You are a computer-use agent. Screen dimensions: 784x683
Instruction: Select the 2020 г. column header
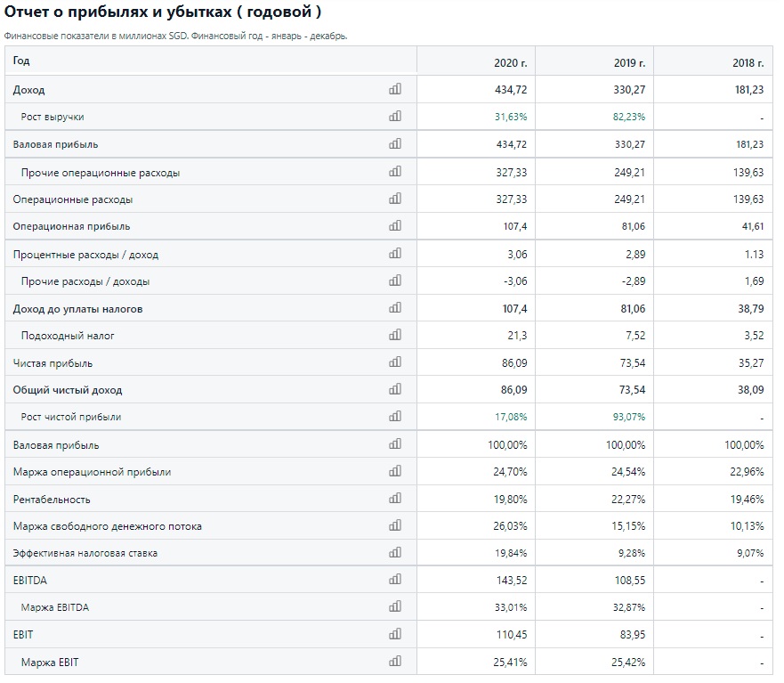tap(511, 63)
